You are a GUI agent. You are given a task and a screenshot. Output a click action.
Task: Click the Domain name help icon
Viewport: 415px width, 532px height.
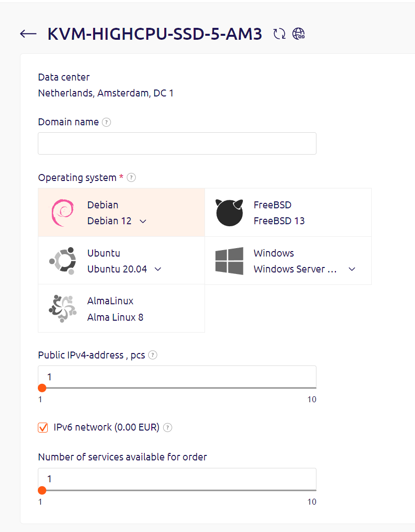tap(106, 122)
